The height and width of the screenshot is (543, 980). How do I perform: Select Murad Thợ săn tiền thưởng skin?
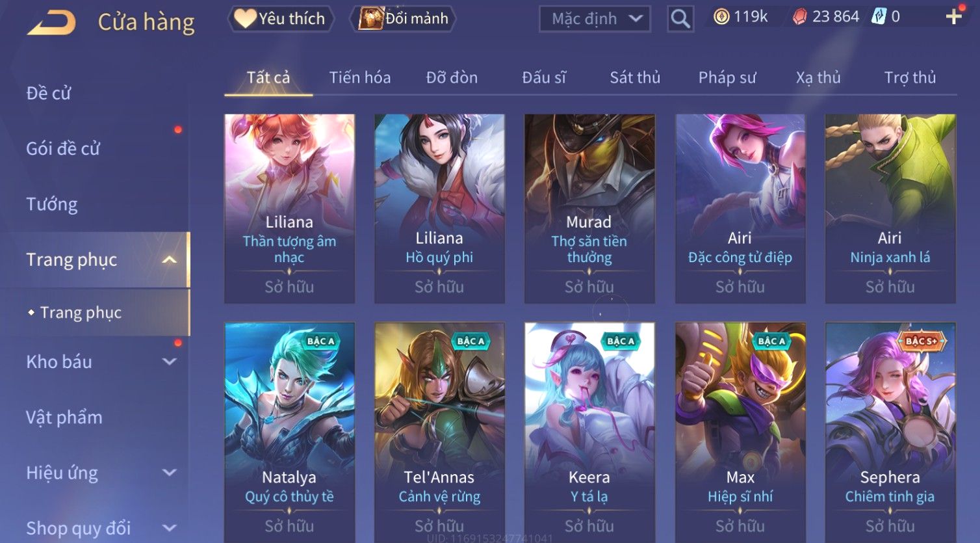[x=589, y=209]
